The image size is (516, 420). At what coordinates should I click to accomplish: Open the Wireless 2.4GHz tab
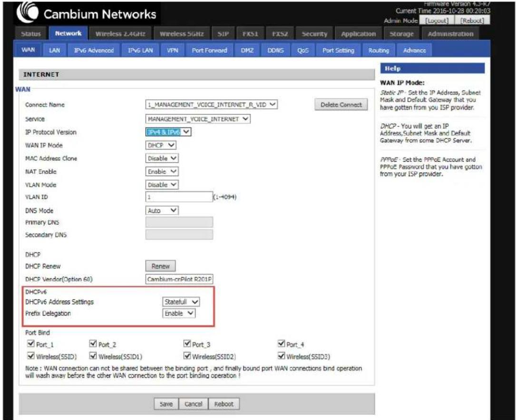(120, 34)
